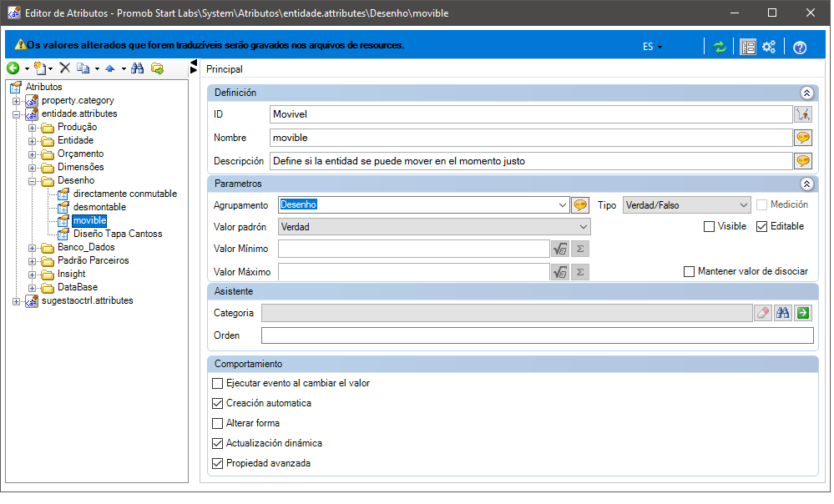
Task: Open search with the toolbar binoculars icon
Action: (x=137, y=68)
